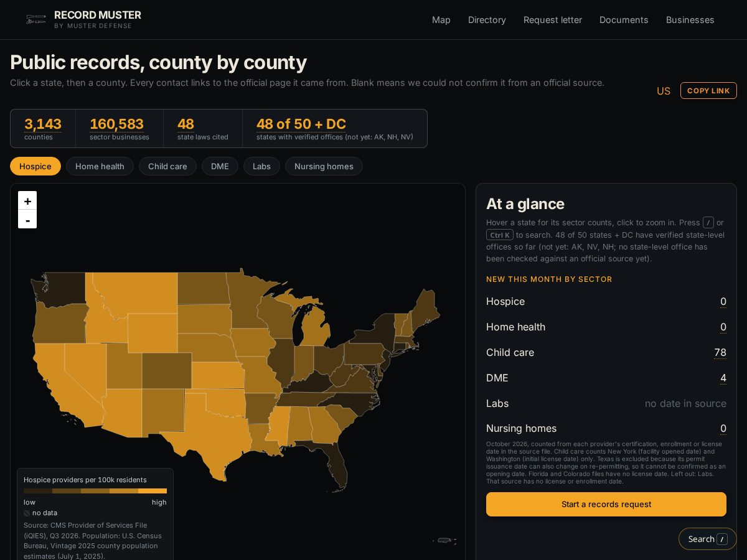747x560 pixels.
Task: Open the Businesses nav item
Action: [690, 20]
